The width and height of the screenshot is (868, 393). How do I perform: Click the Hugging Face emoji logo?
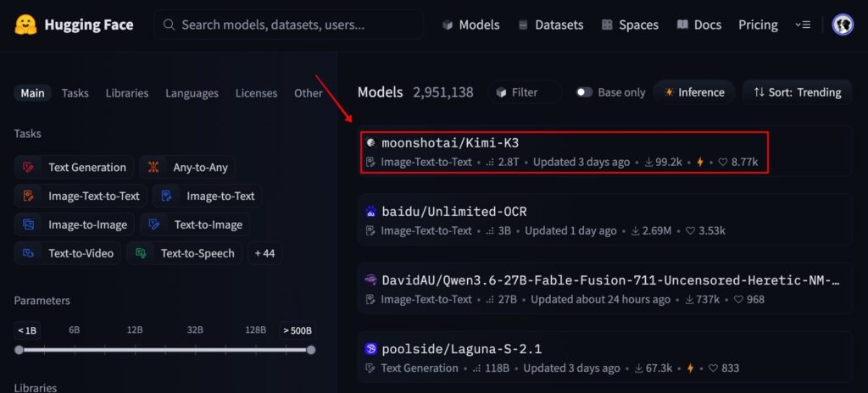click(25, 25)
